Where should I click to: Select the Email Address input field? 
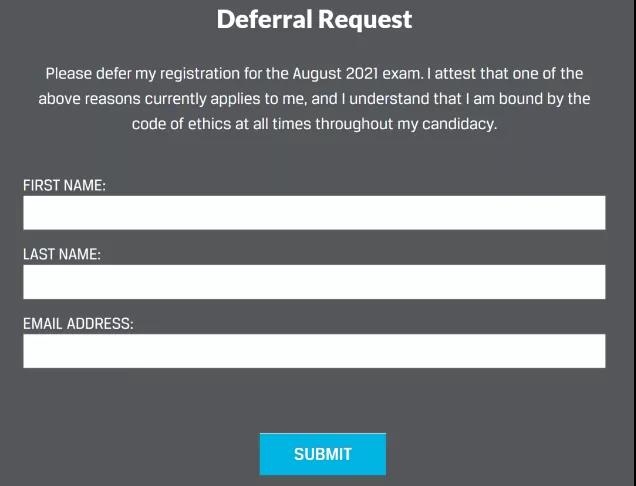[314, 351]
